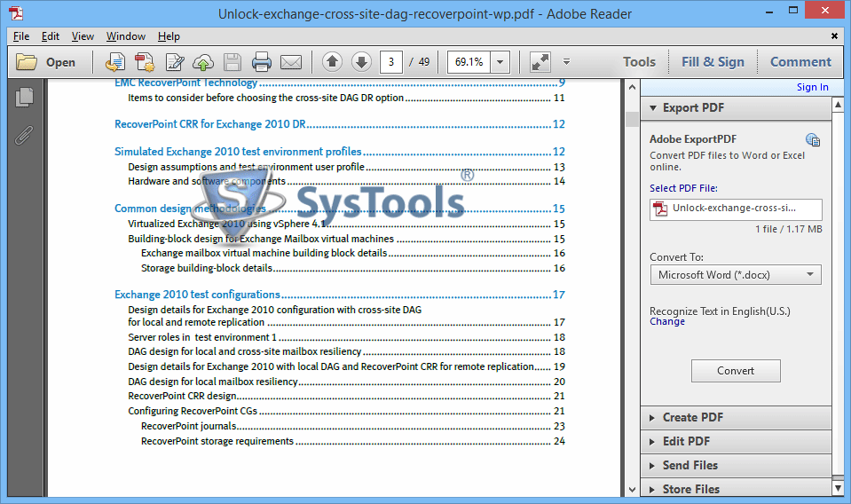Open the Attachments paperclip panel

point(24,135)
